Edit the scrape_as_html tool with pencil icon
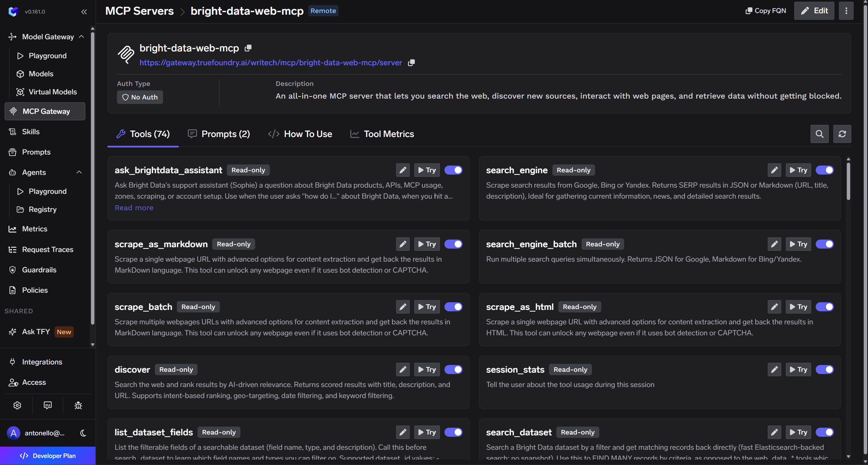This screenshot has width=868, height=465. (774, 307)
